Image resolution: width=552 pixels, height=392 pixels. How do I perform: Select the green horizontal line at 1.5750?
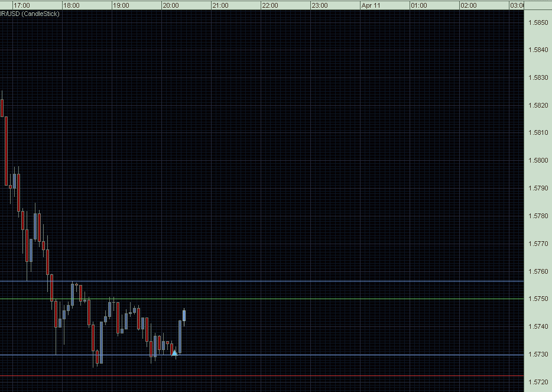click(x=262, y=299)
